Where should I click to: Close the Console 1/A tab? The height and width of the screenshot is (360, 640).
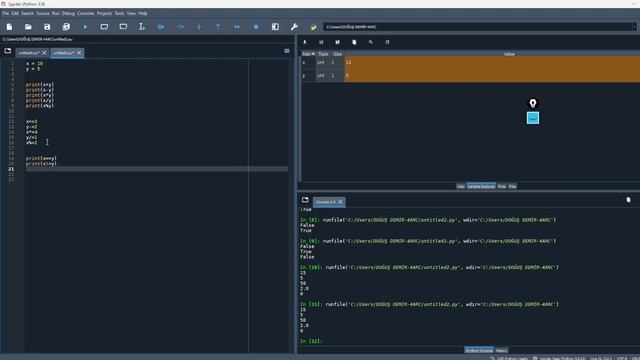pos(340,202)
